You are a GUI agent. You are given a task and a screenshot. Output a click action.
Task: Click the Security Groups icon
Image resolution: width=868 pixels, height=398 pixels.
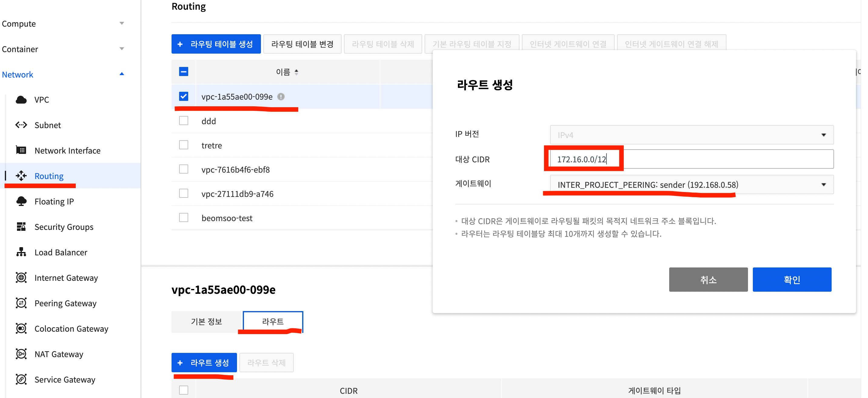point(21,227)
